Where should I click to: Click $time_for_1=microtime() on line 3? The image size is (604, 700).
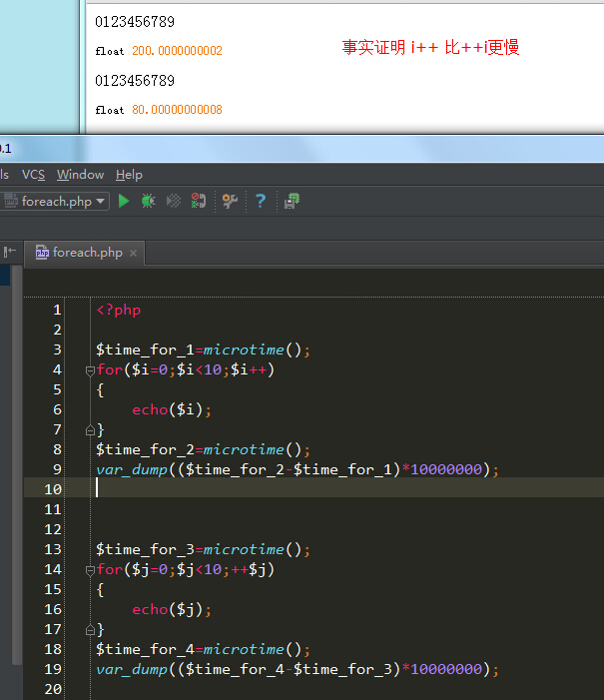point(203,350)
